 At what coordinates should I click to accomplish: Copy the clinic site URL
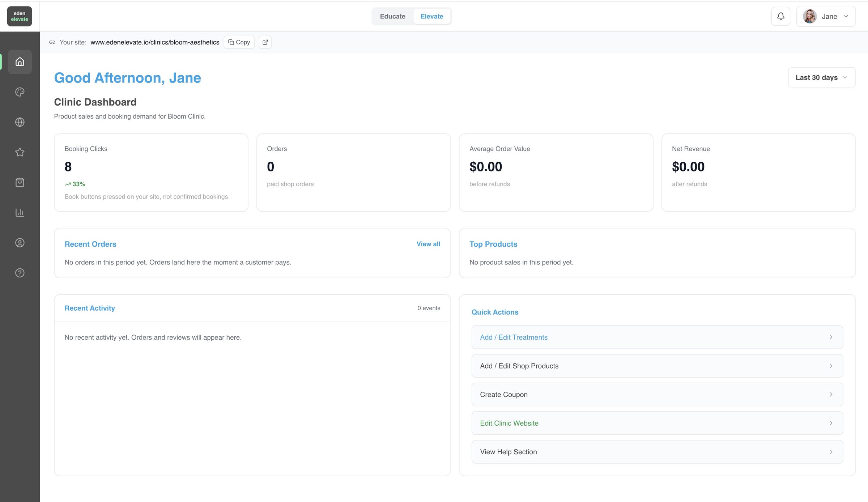[x=239, y=42]
